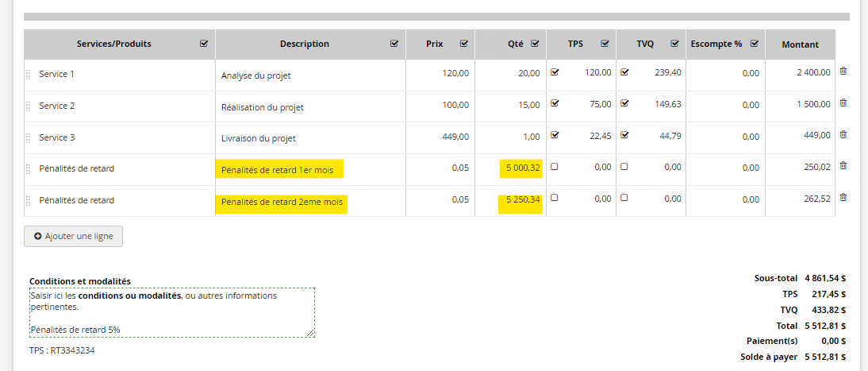Enable TVQ on second-month late penalty row
Screen dimensions: 868x371
tap(624, 199)
